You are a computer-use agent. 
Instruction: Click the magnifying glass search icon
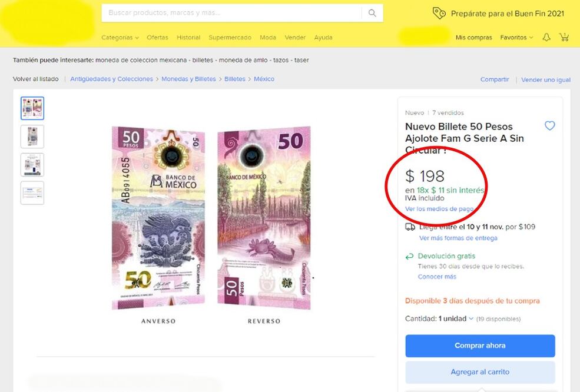coord(371,12)
